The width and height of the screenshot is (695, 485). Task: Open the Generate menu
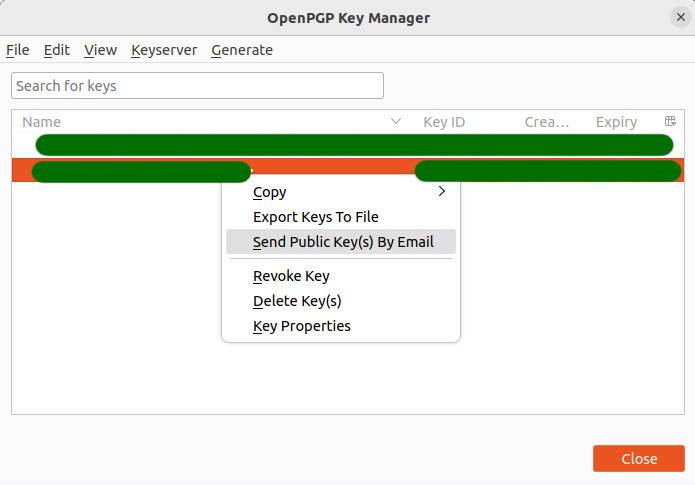coord(242,50)
